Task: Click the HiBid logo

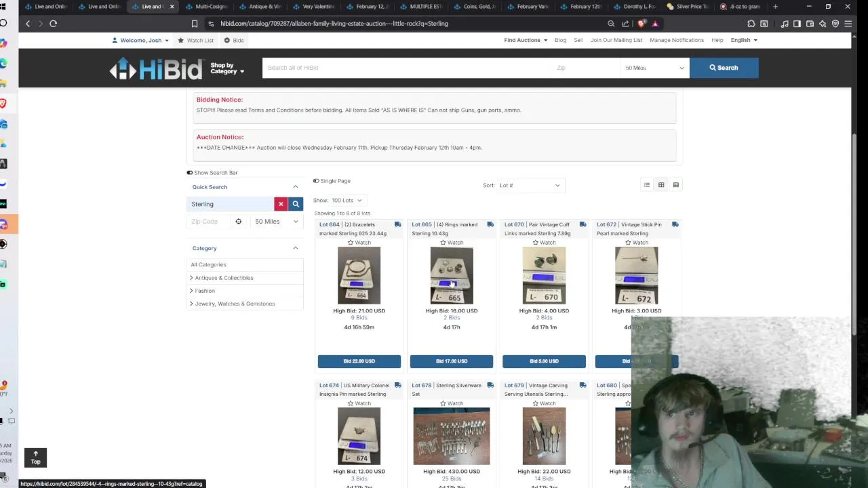Action: pos(157,68)
